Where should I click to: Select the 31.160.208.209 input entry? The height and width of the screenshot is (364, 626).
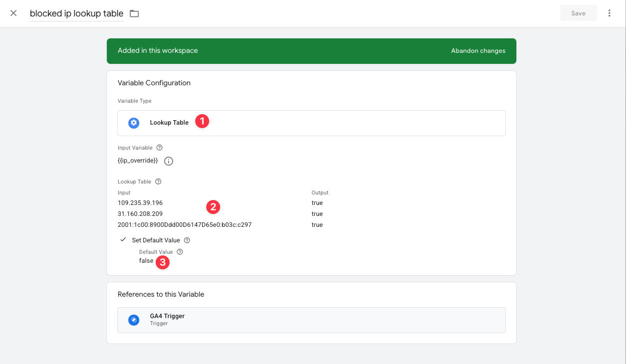coord(140,214)
